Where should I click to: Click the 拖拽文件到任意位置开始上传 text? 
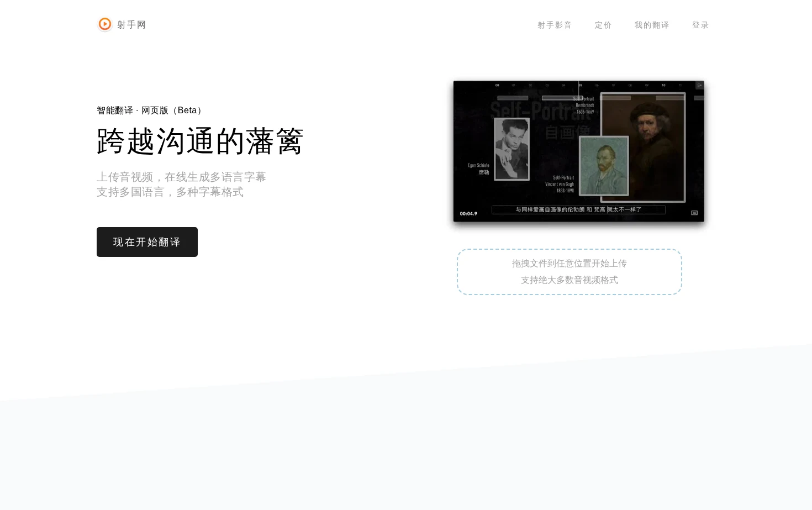tap(570, 264)
